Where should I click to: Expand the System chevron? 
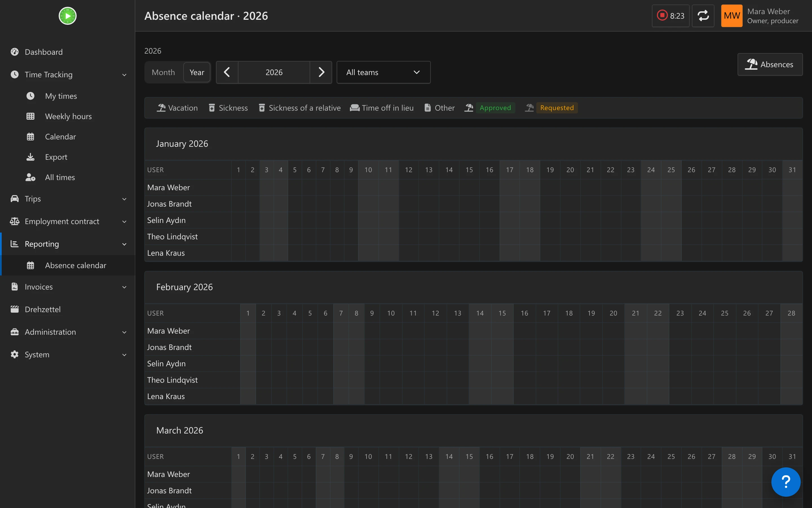point(124,354)
